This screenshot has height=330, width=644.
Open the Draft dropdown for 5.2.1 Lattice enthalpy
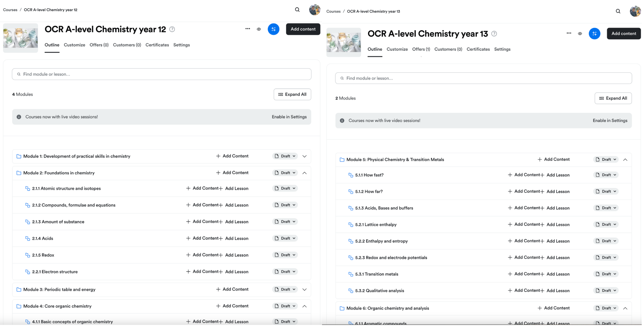pos(606,224)
